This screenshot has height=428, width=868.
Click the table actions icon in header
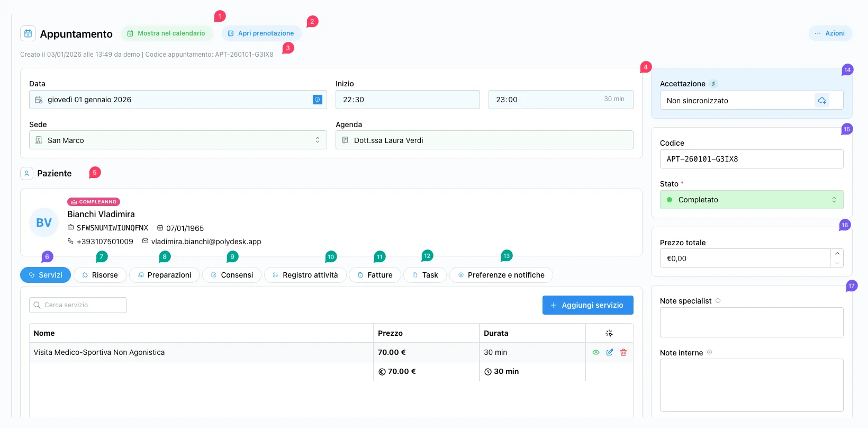pos(609,333)
